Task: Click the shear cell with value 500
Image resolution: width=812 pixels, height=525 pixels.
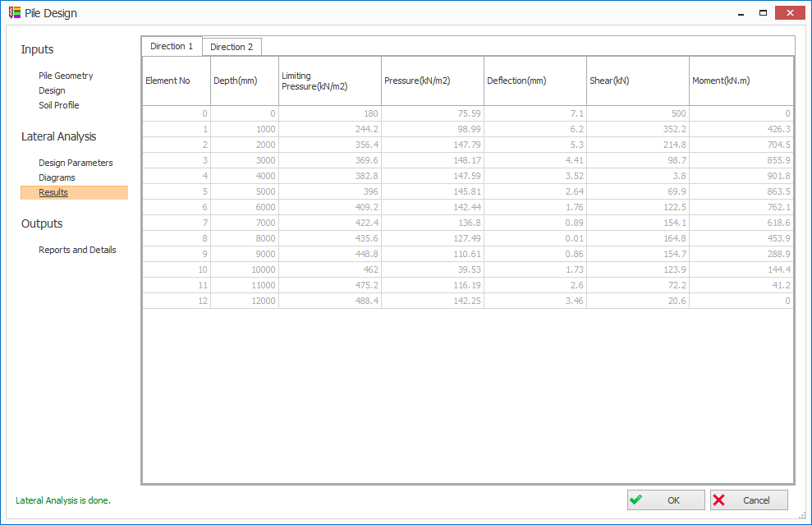Action: [x=638, y=113]
